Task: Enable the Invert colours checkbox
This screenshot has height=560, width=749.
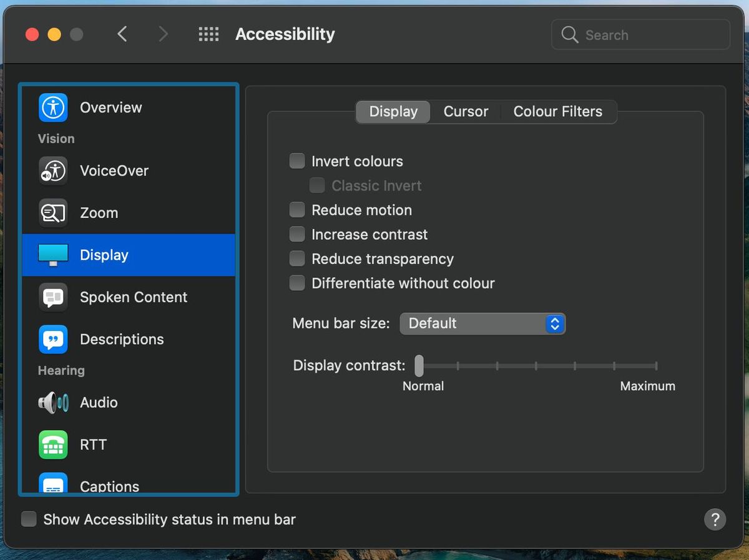Action: tap(297, 160)
